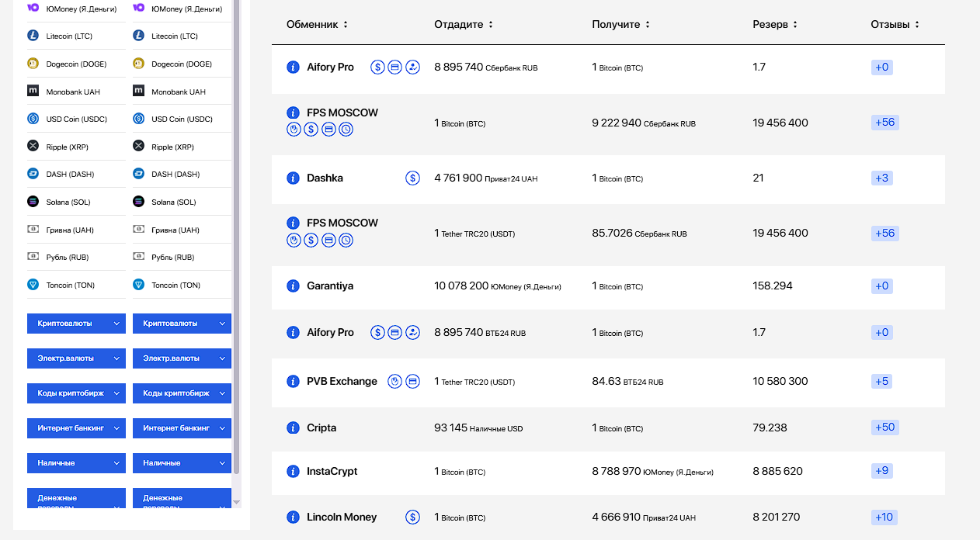Sort the table by Получите column
Screen dimensions: 980x540
621,25
